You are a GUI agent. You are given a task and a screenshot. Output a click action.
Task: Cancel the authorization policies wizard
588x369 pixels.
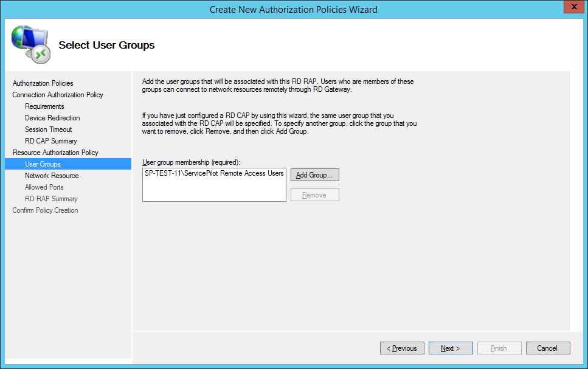tap(547, 348)
